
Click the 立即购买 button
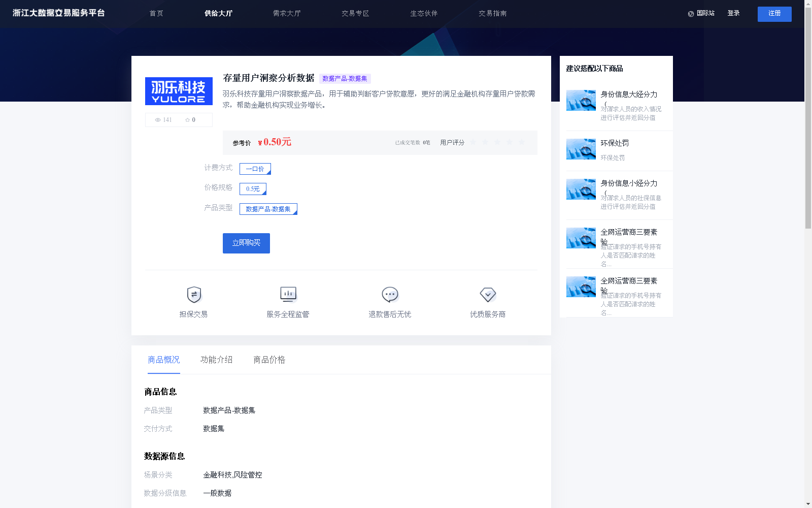(246, 243)
